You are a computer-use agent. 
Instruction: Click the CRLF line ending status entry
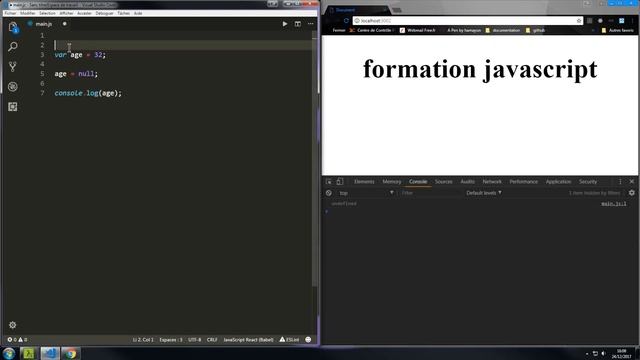coord(212,340)
